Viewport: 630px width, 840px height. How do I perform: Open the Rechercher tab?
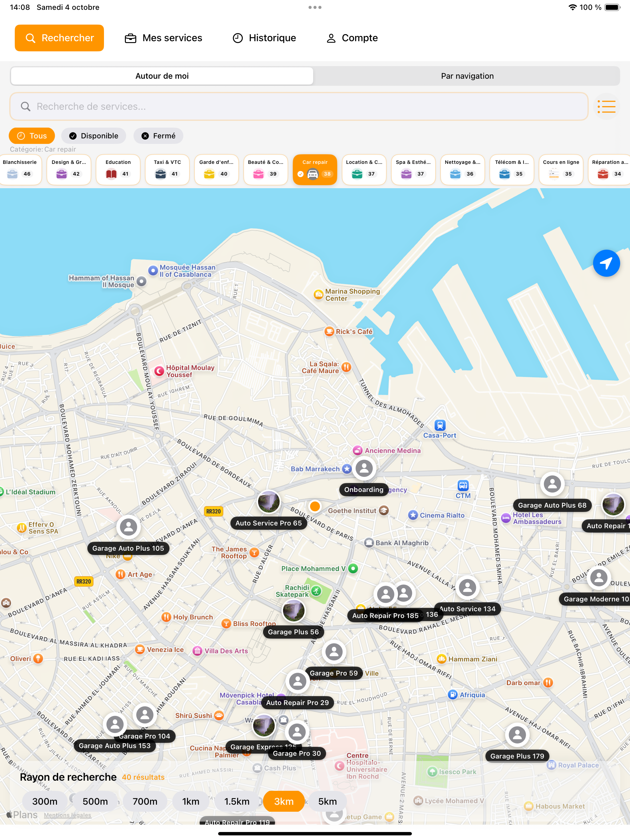(x=59, y=38)
